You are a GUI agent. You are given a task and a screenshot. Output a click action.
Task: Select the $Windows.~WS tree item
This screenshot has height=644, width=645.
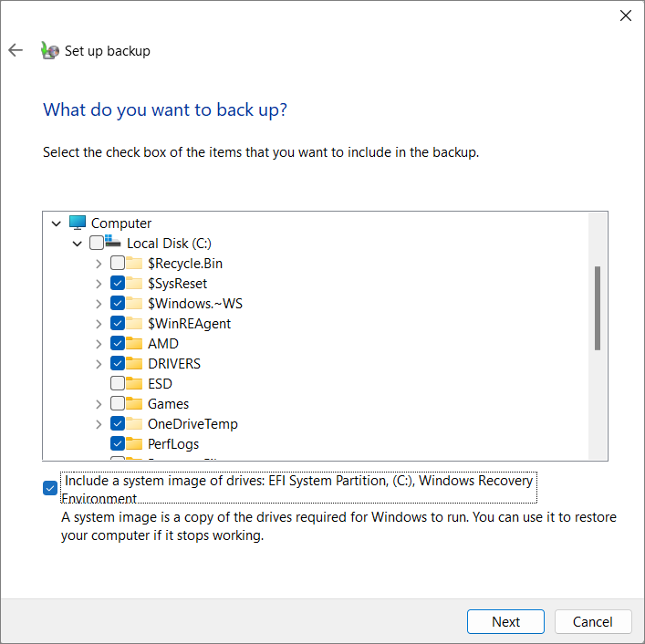[195, 304]
